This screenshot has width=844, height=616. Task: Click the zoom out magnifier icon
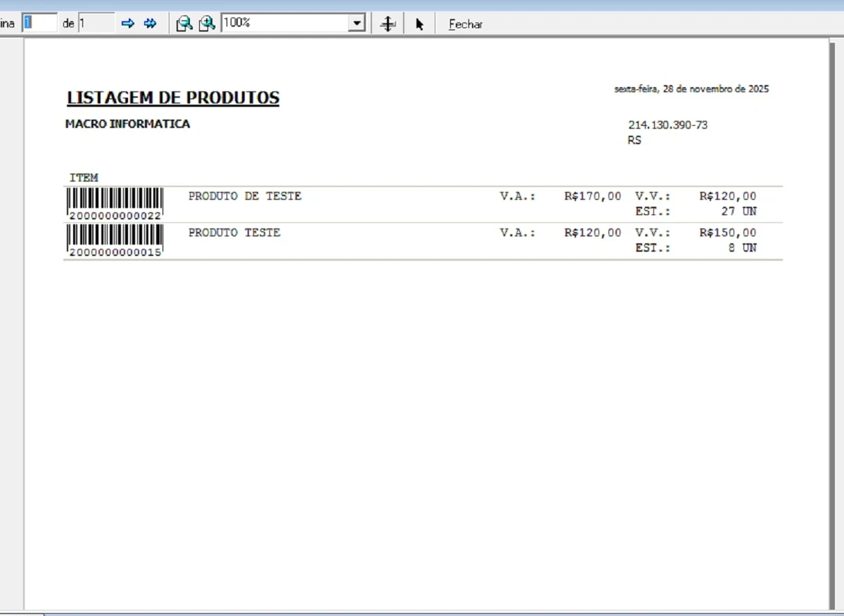[184, 24]
